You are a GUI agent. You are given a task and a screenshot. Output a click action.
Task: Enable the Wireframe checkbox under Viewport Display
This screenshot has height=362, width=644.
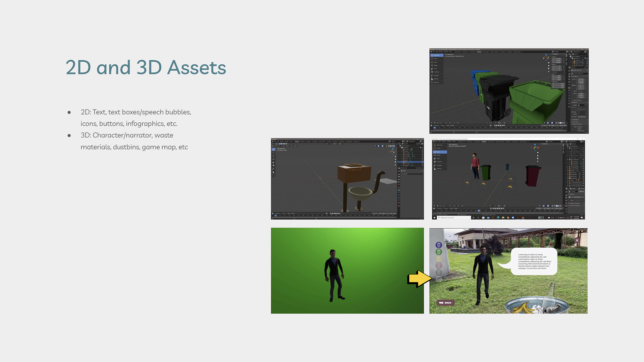578,131
